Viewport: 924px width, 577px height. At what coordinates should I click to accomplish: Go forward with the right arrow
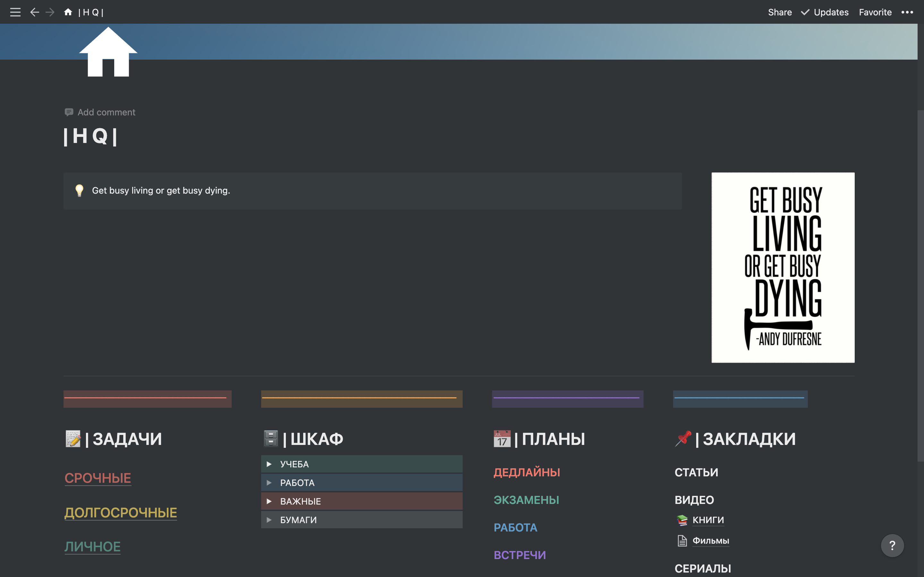[50, 12]
